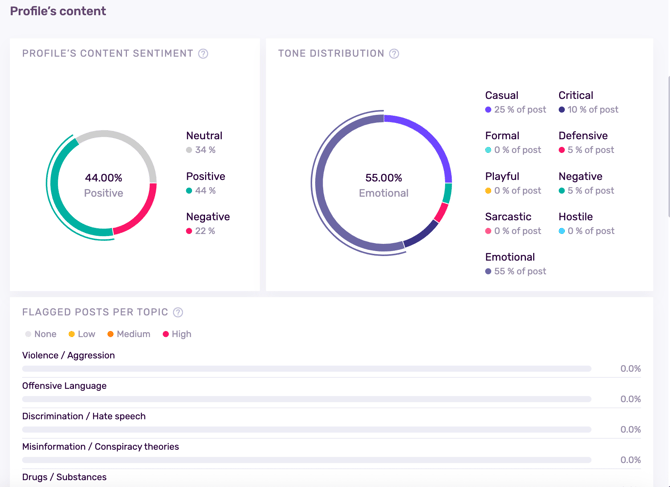This screenshot has height=487, width=670.
Task: Filter flagged posts by Medium severity
Action: 128,334
